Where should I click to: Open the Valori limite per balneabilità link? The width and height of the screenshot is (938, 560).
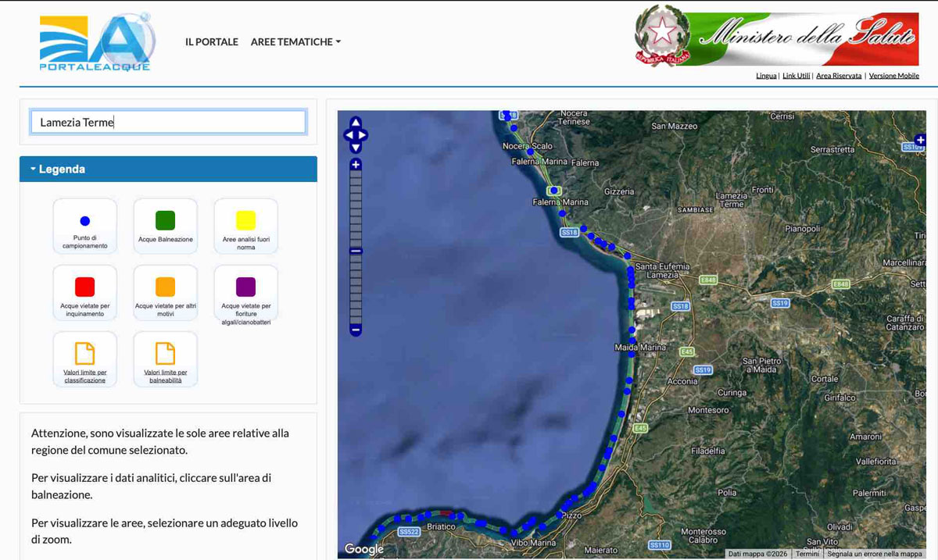pos(166,376)
